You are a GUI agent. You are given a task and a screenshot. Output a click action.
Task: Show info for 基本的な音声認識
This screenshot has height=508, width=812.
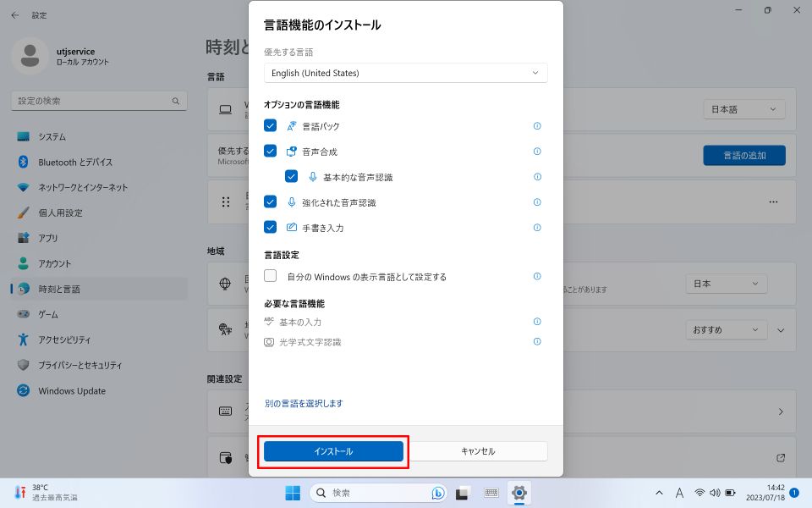click(x=538, y=177)
